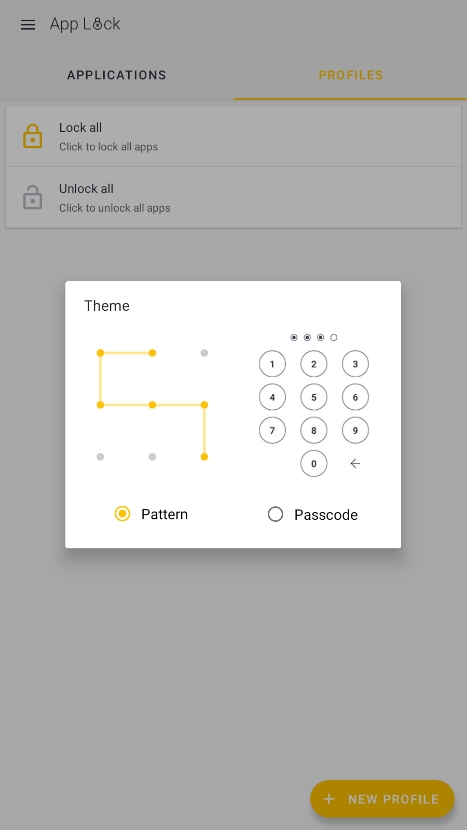Tap the number 5 keypad circle

click(313, 398)
